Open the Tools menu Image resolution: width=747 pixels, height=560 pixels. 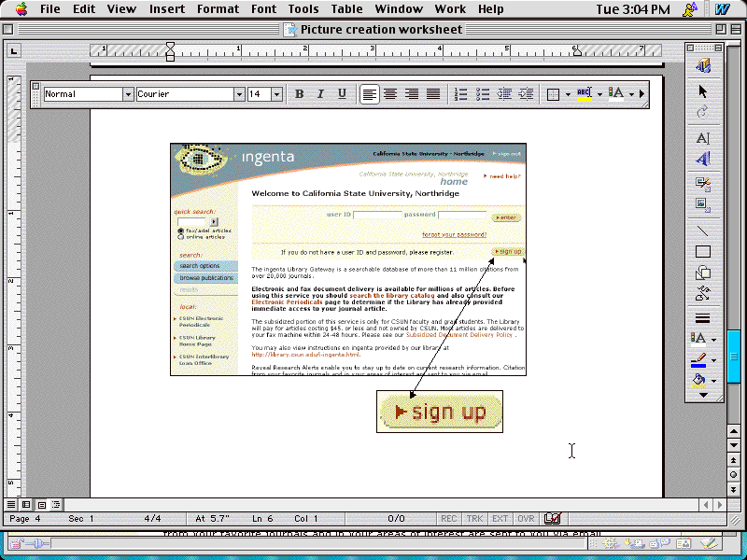(303, 9)
